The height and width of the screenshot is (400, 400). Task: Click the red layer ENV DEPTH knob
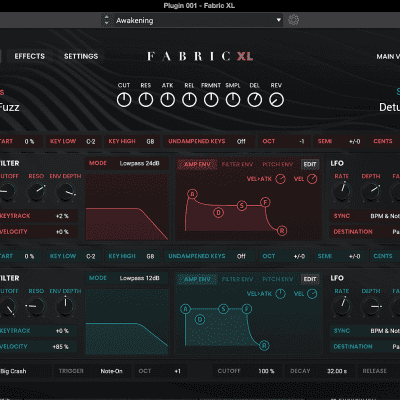pyautogui.click(x=66, y=192)
